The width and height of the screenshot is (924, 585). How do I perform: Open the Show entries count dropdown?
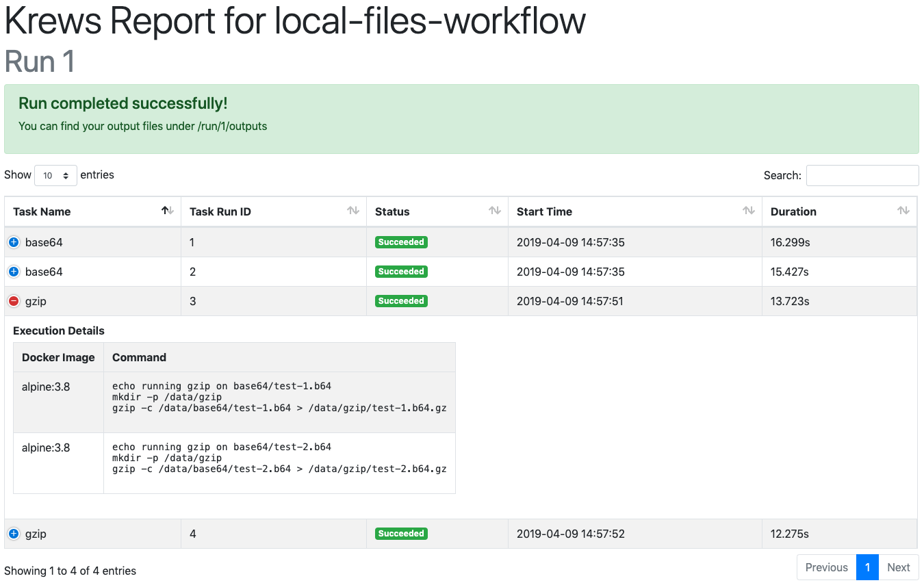point(55,175)
